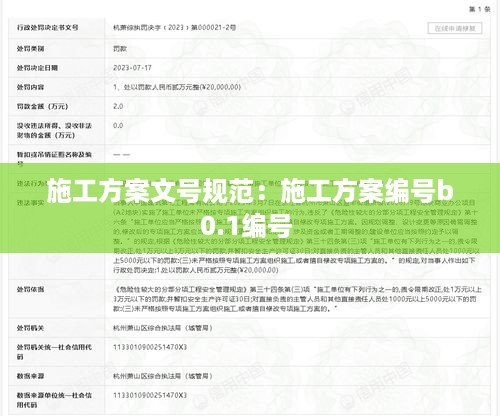Select the 2.0 fine amount value
The image size is (500, 416).
tap(118, 106)
